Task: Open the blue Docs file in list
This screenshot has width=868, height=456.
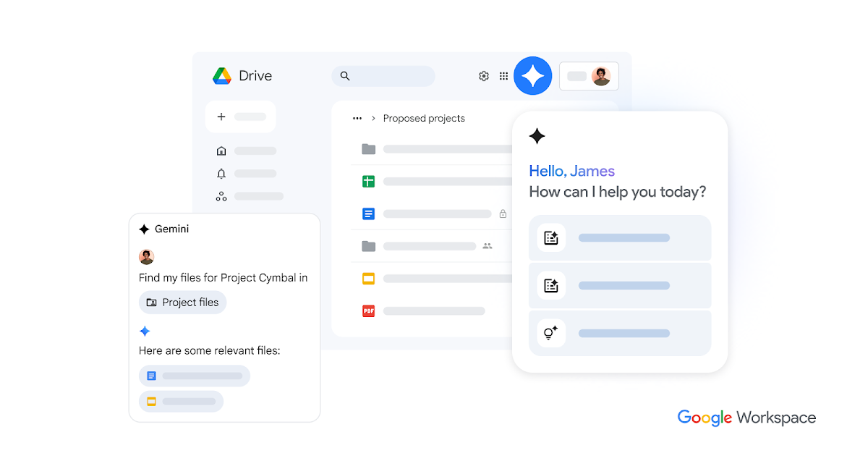Action: pos(368,214)
